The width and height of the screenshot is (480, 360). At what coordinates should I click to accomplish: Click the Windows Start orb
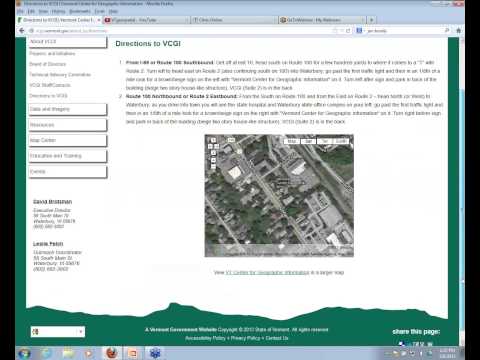click(24, 353)
